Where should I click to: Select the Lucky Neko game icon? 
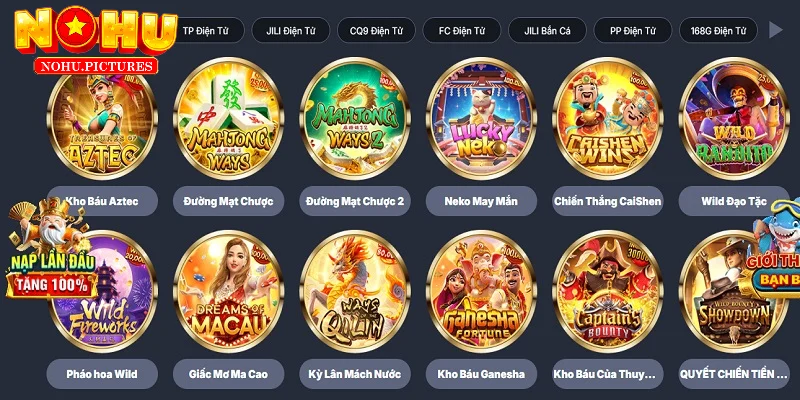coord(482,119)
